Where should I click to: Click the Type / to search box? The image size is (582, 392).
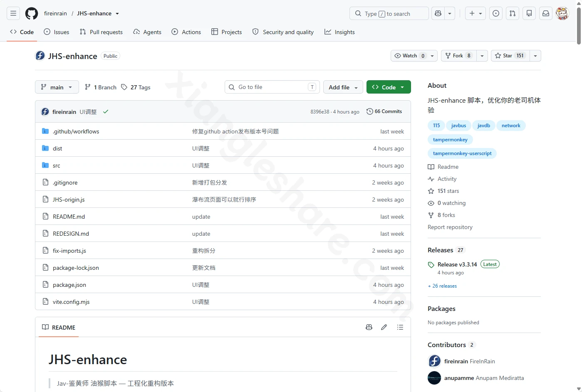coord(389,13)
